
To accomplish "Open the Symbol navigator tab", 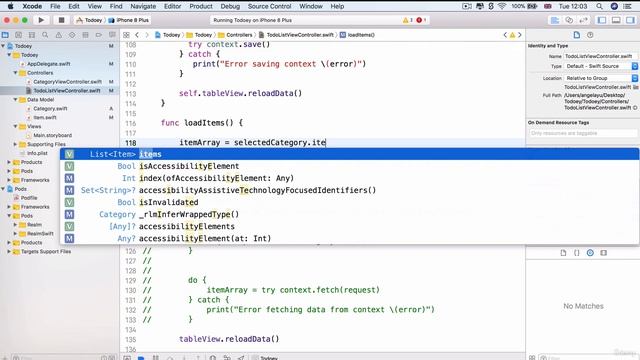I will point(32,35).
